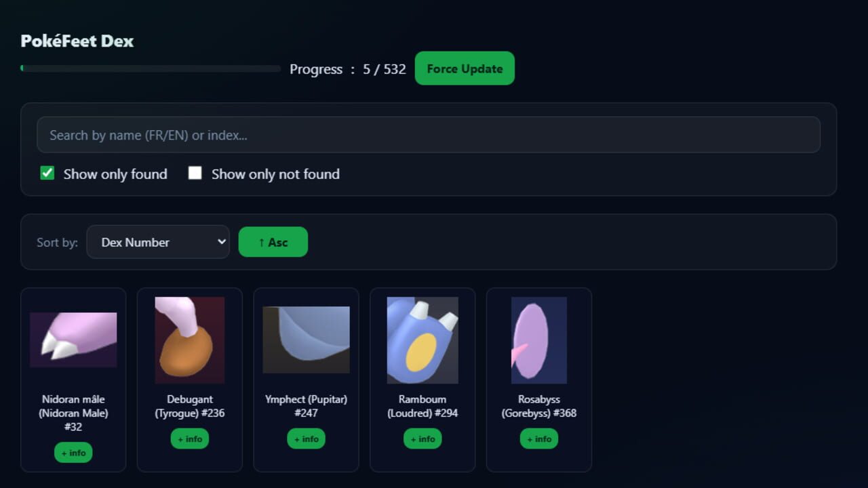
Task: Open the Dex Number sort dropdown
Action: pyautogui.click(x=158, y=242)
